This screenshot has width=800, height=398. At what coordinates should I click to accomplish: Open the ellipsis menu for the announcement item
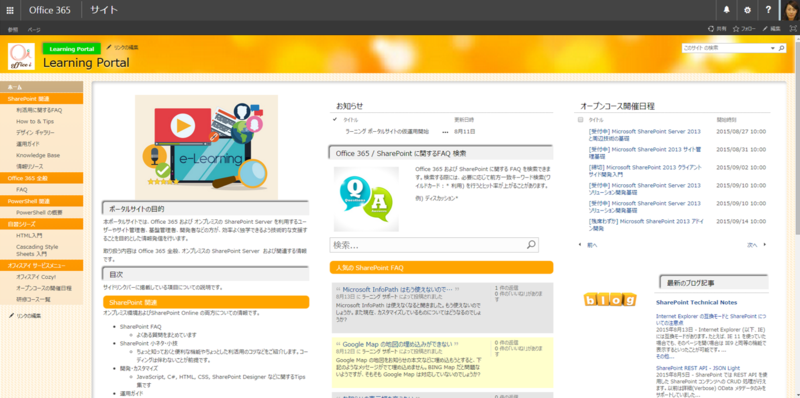tap(445, 132)
